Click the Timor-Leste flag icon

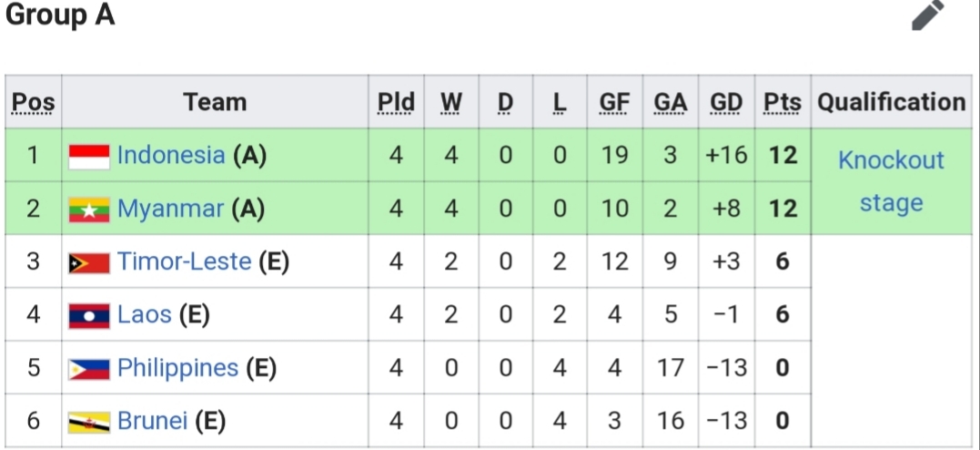(x=89, y=263)
